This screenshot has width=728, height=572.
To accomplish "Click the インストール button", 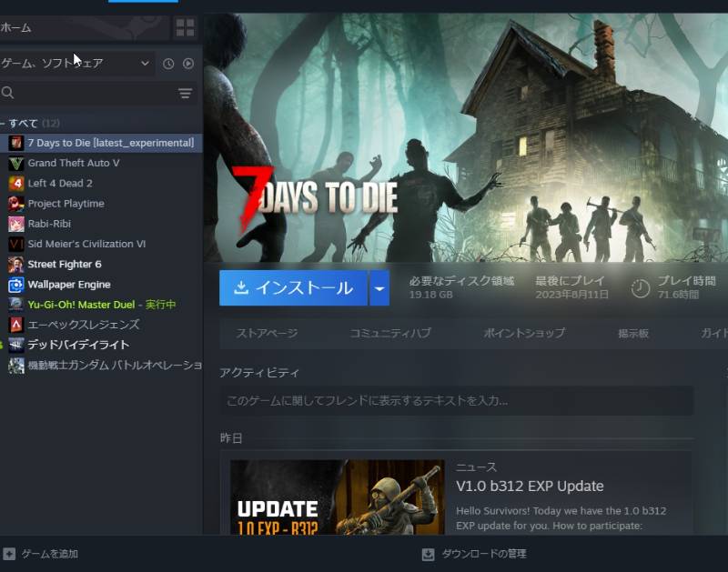I will (293, 288).
